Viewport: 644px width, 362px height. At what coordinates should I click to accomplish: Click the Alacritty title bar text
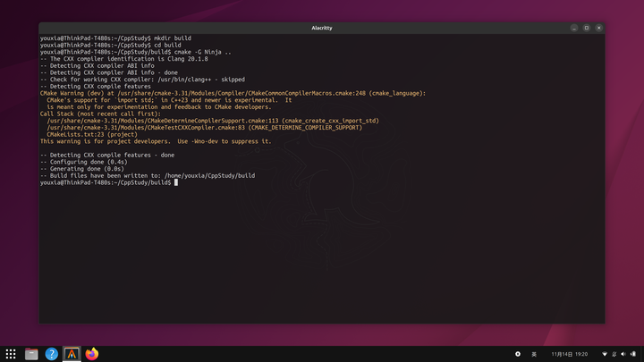pyautogui.click(x=322, y=28)
